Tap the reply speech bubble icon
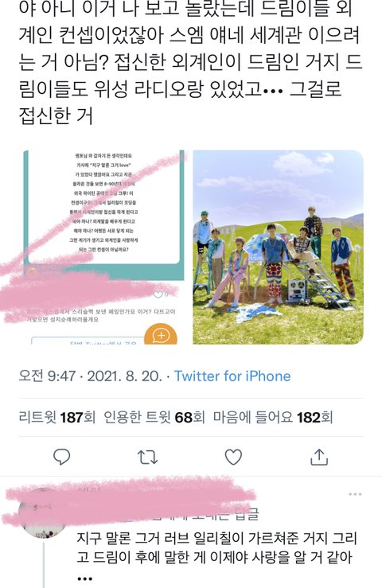 (x=61, y=458)
